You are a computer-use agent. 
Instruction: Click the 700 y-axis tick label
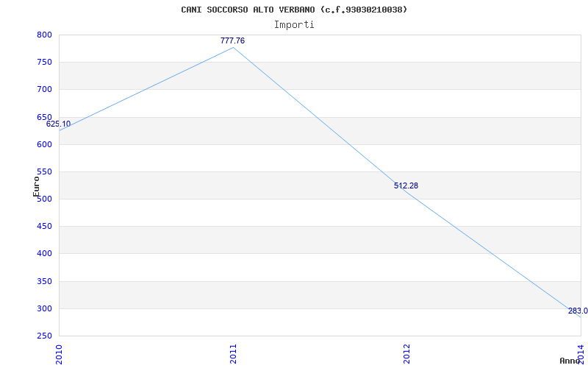click(44, 90)
